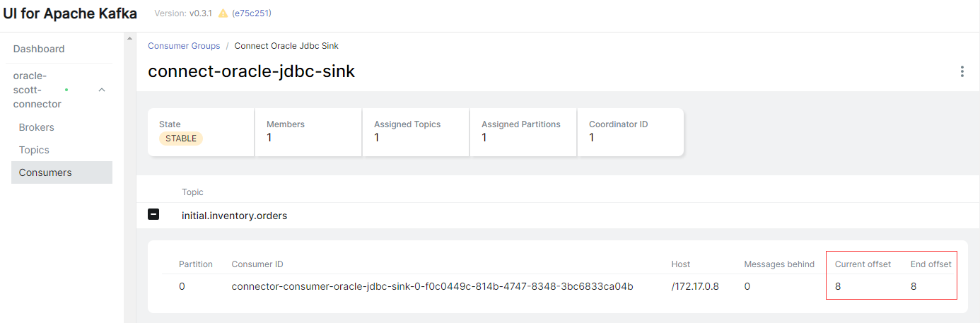Click the STABLE state badge
Screen dimensions: 980x323
182,139
